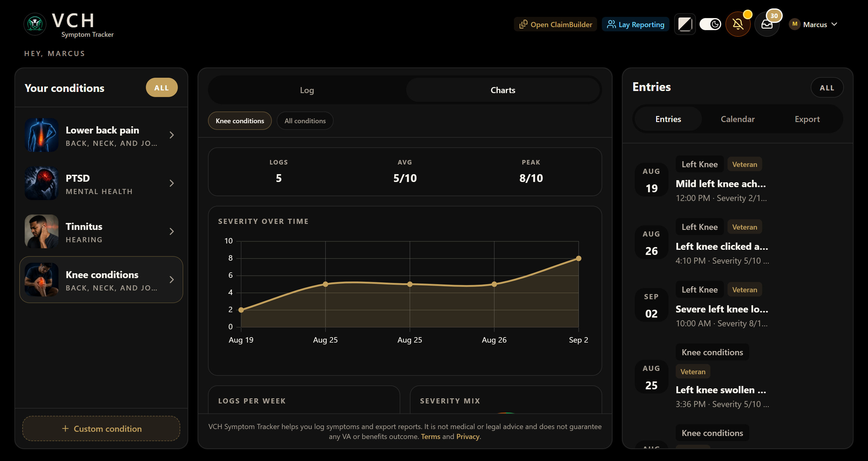The width and height of the screenshot is (868, 461).
Task: Click Marcus avatar circle
Action: (x=794, y=24)
